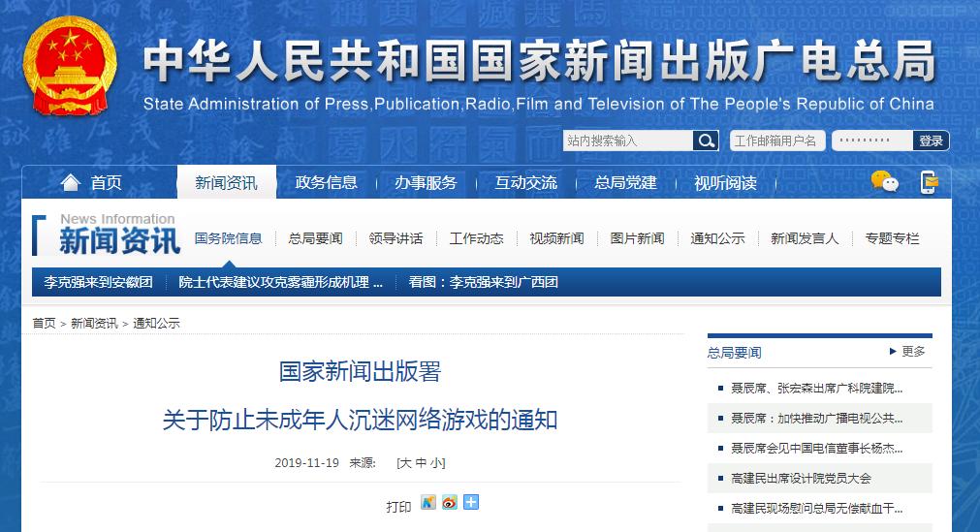Open the headline 院士代表建议攻克雾霾形成机理

tap(281, 282)
